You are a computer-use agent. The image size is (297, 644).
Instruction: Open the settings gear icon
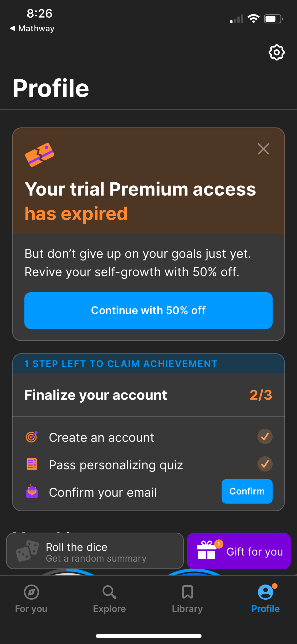276,53
